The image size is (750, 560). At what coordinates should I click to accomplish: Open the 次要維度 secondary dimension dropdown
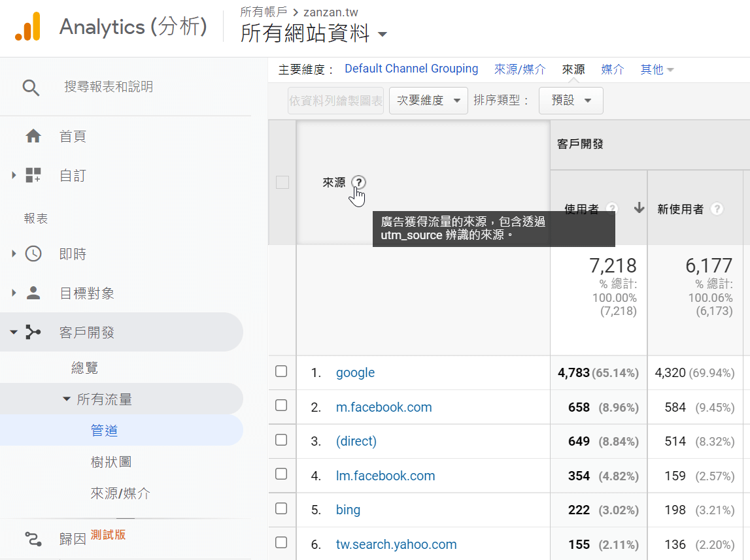[428, 101]
